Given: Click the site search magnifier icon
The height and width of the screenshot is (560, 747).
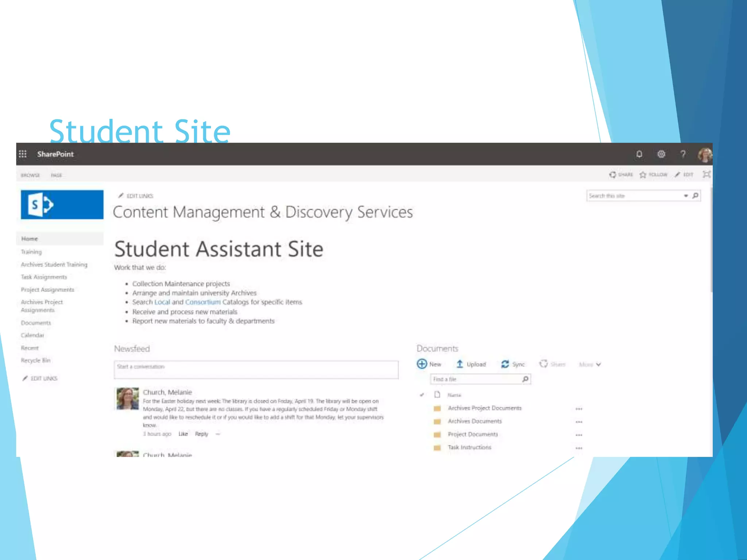Looking at the screenshot, I should pyautogui.click(x=695, y=196).
